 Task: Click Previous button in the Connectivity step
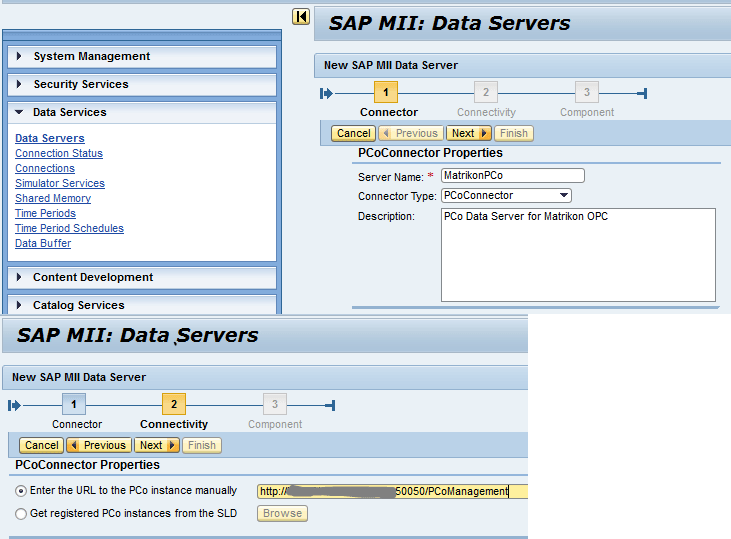click(98, 445)
